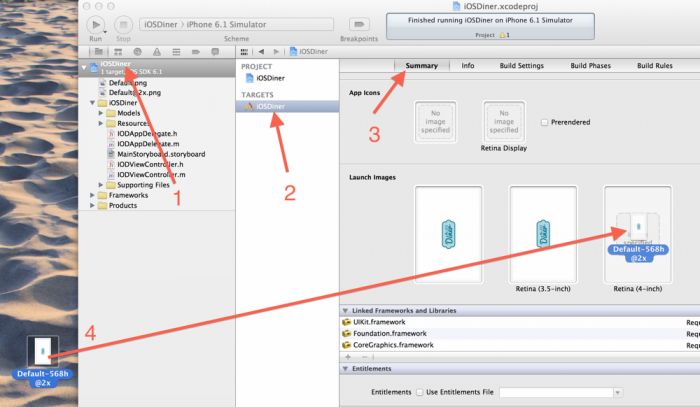700x407 pixels.
Task: Switch to the Summary tab
Action: [421, 66]
